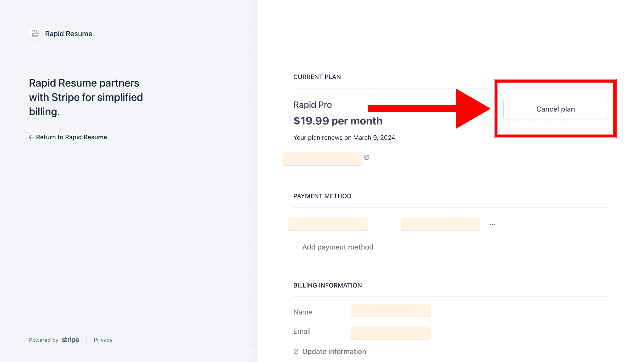Click the edit pencil icon beside the redacted plan field

point(366,157)
